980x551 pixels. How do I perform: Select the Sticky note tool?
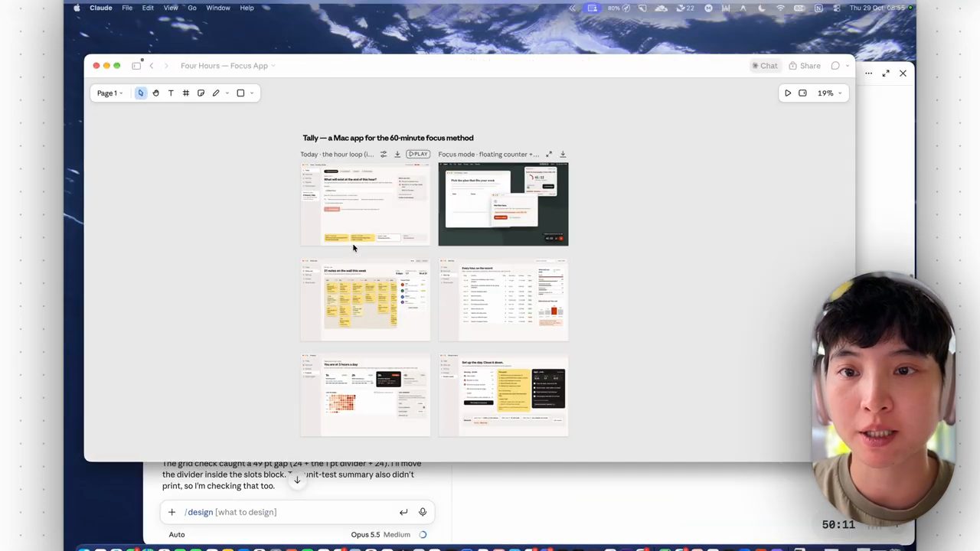click(201, 93)
